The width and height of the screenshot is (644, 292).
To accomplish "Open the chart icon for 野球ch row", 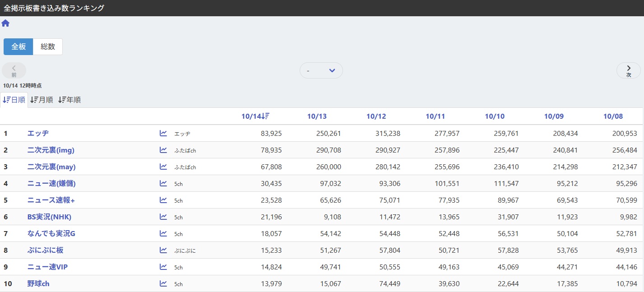I will 163,283.
